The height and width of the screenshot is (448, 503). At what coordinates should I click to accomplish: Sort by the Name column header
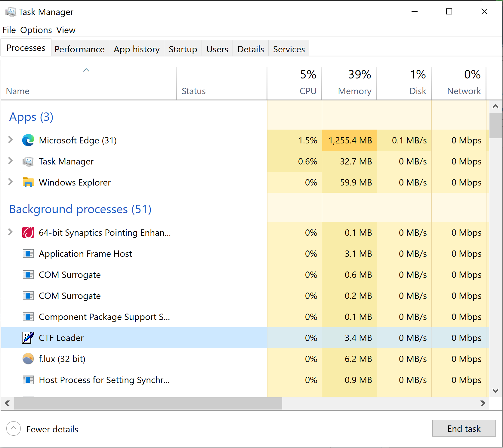coord(89,83)
